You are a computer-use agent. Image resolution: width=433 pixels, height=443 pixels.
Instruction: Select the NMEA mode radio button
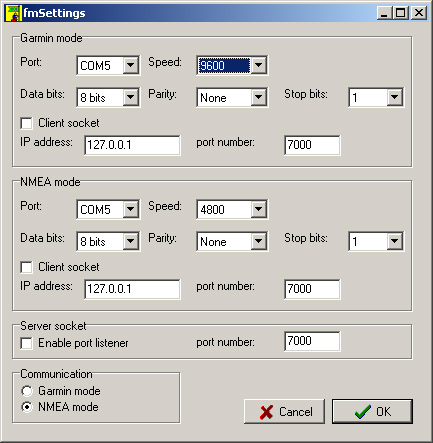[x=27, y=407]
